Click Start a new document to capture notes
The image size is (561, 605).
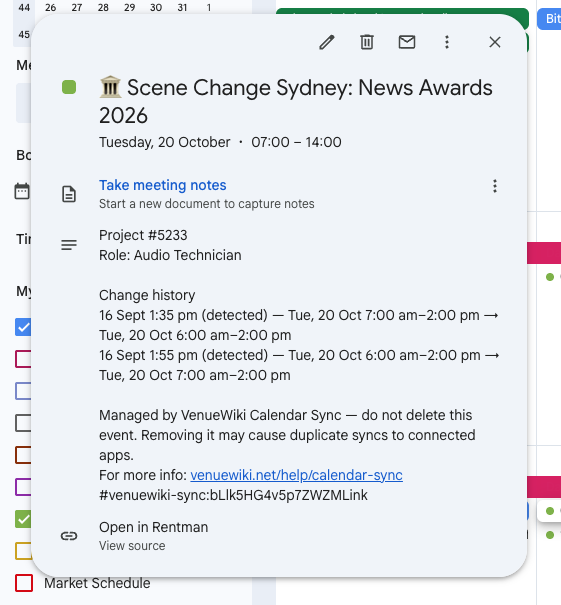click(x=207, y=204)
